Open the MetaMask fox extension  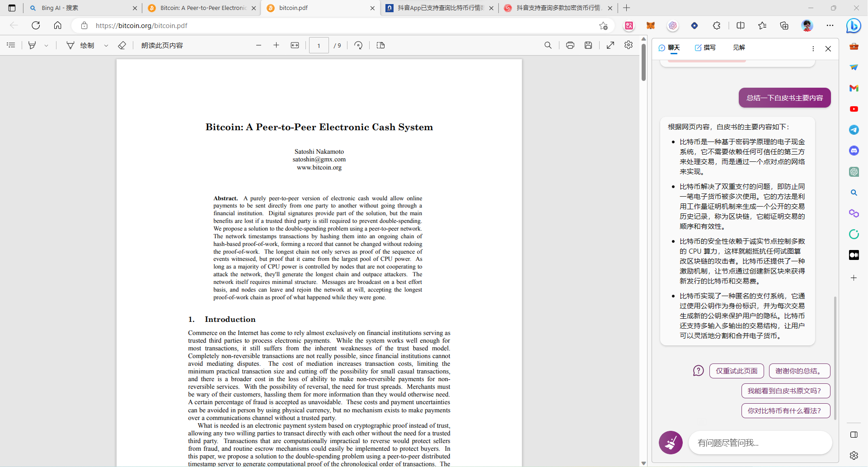pyautogui.click(x=651, y=26)
